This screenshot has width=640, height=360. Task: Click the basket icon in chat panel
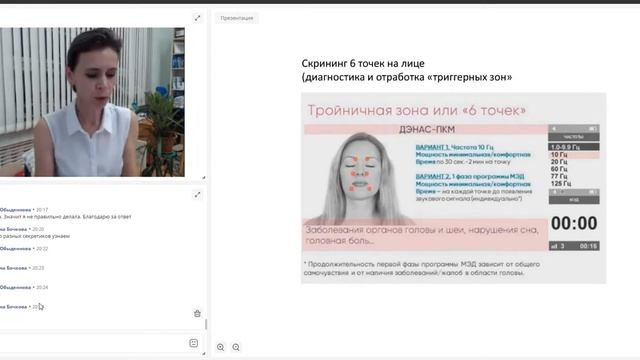[x=197, y=313]
